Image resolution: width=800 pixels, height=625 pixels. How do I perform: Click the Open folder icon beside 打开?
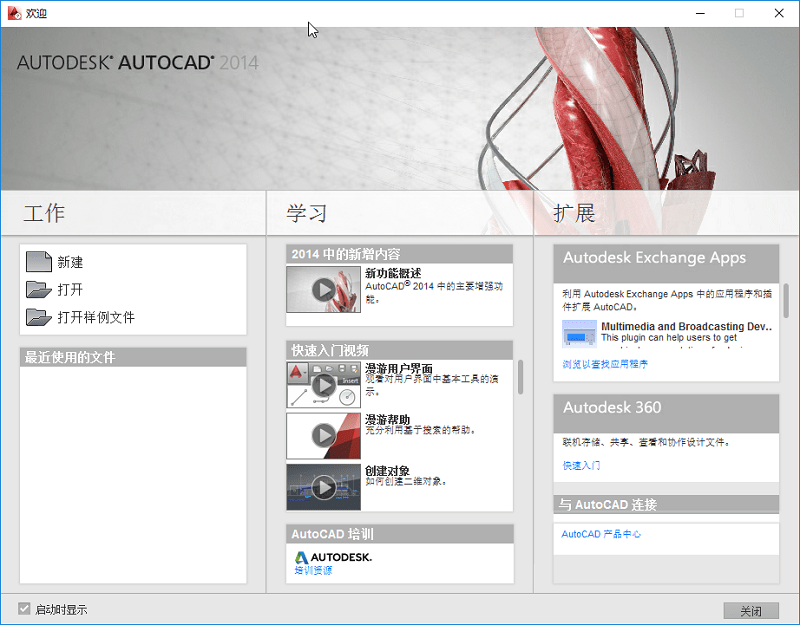(39, 289)
